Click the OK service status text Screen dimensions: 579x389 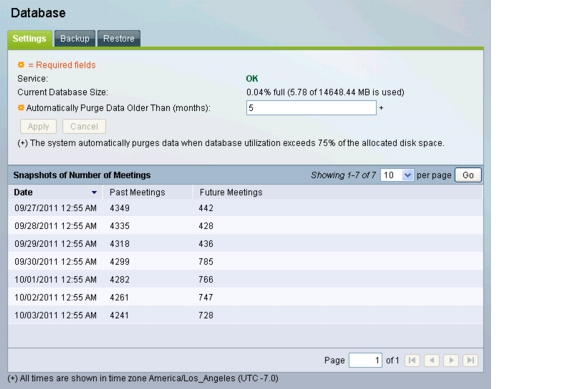(252, 79)
